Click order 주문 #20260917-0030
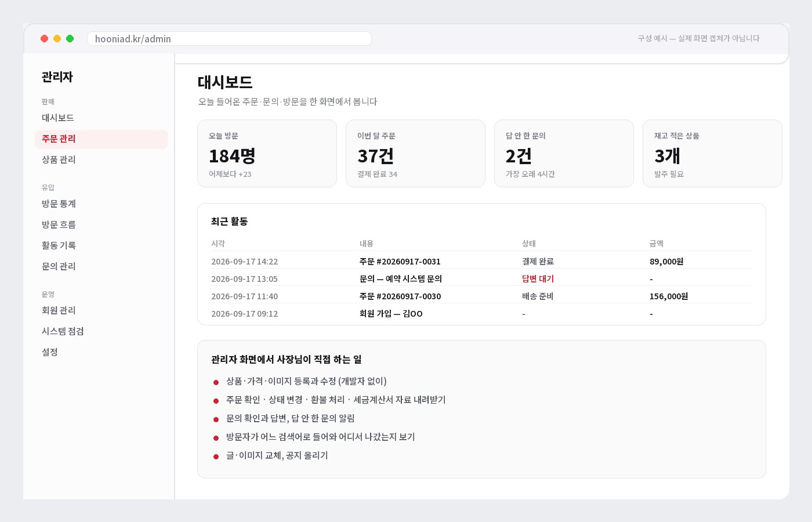The image size is (812, 522). pos(400,296)
